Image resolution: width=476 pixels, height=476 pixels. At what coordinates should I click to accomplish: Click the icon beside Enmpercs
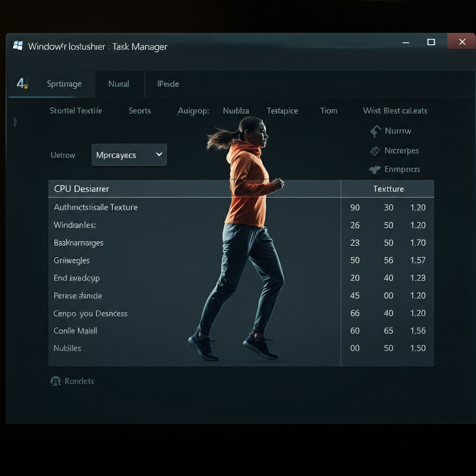point(375,170)
